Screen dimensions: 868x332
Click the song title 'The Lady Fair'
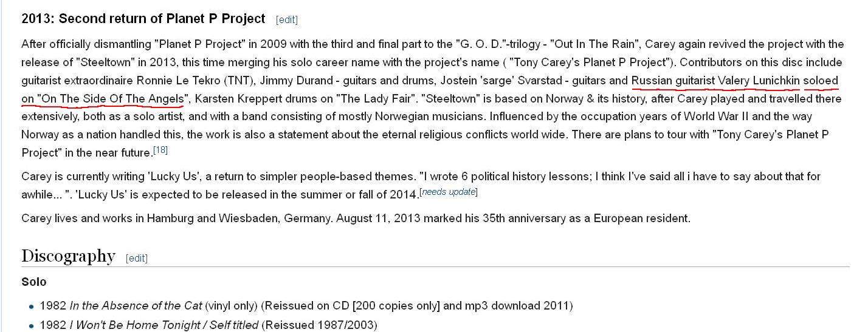(x=376, y=98)
